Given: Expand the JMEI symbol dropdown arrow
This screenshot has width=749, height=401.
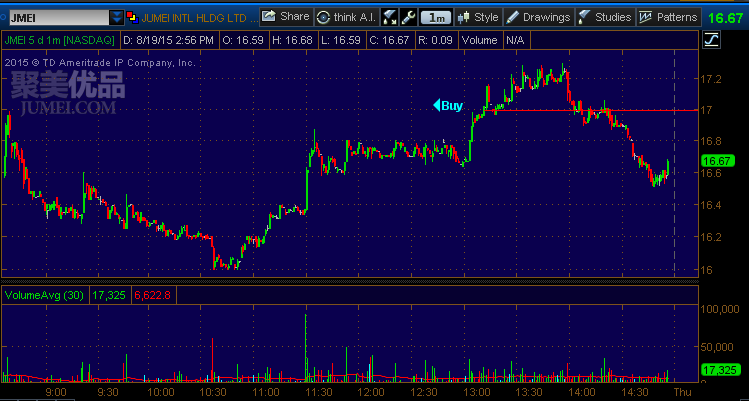Looking at the screenshot, I should coord(117,17).
